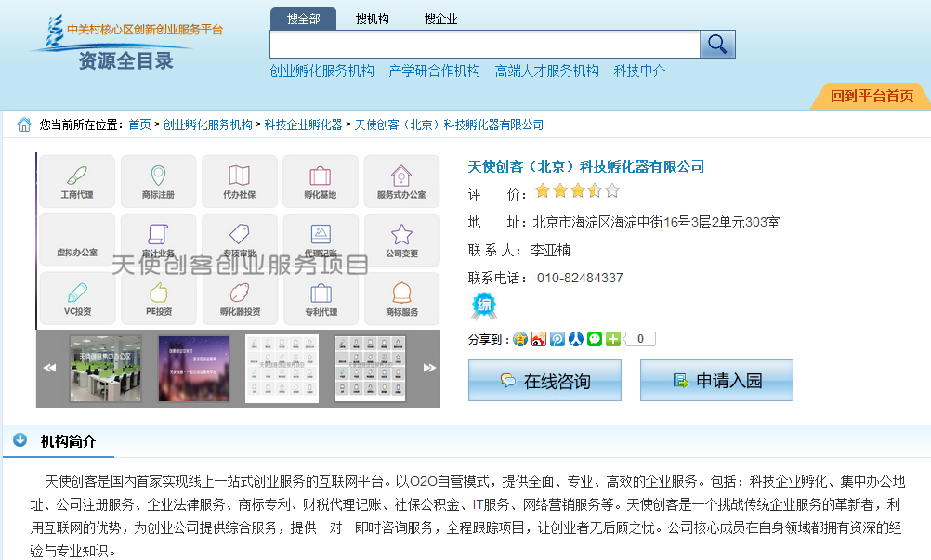Click the contact name 李亚楠
This screenshot has height=560, width=931.
pos(550,251)
